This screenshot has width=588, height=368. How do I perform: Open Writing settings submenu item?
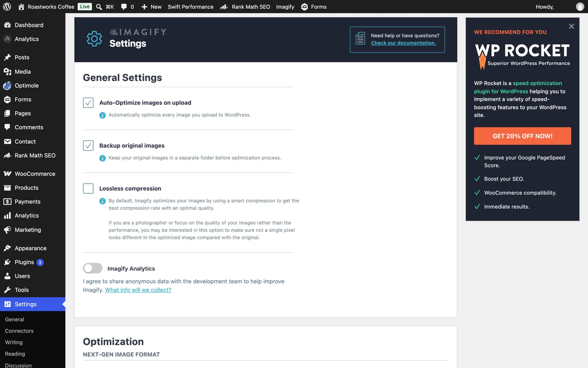click(x=14, y=342)
